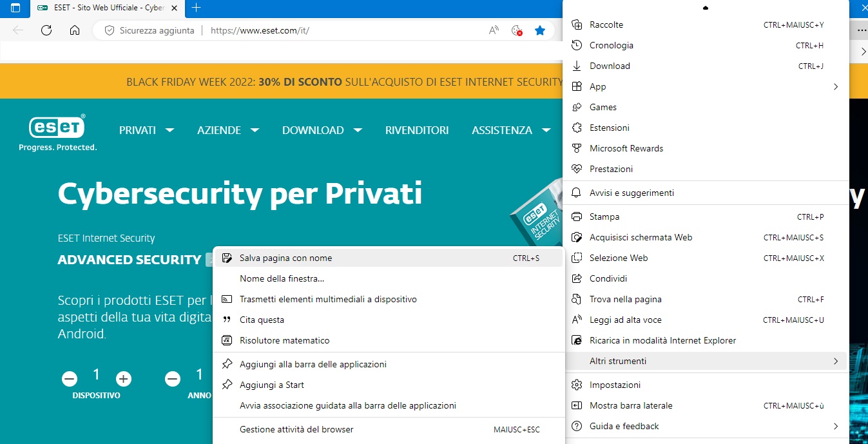Viewport: 868px width, 444px height.
Task: Click the Black Friday Week promo banner
Action: (345, 82)
